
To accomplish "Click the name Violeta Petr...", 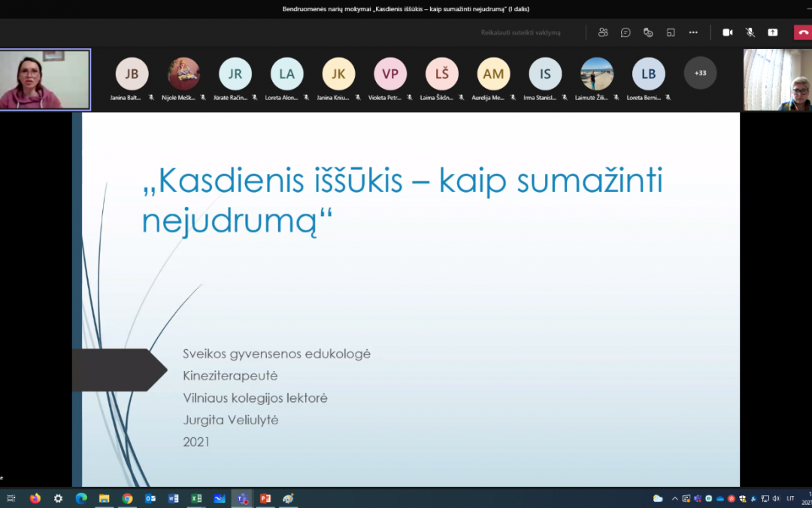I will pos(385,97).
